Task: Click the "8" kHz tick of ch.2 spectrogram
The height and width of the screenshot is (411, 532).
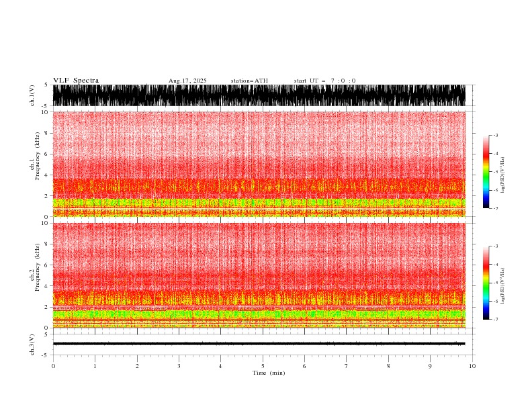Action: (x=47, y=244)
